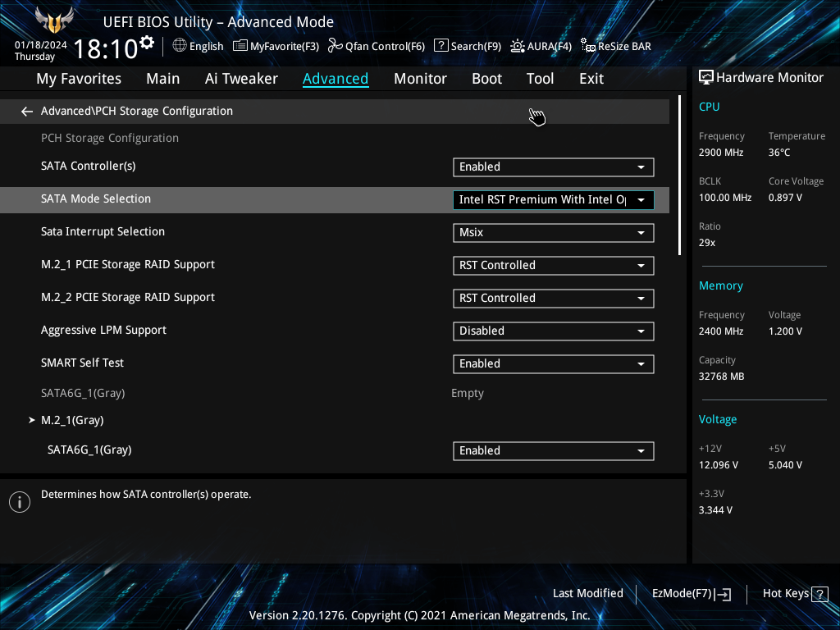Click the Search question mark icon
Image resolution: width=840 pixels, height=630 pixels.
point(441,46)
